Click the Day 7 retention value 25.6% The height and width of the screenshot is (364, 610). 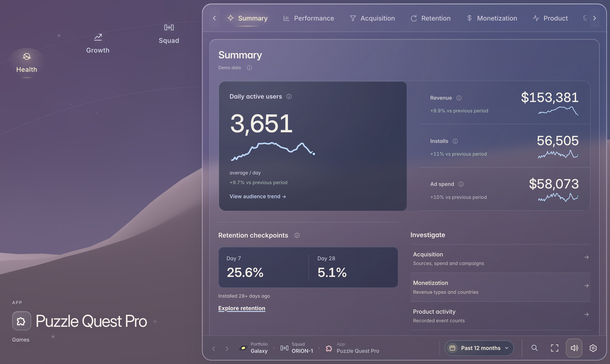pyautogui.click(x=245, y=273)
